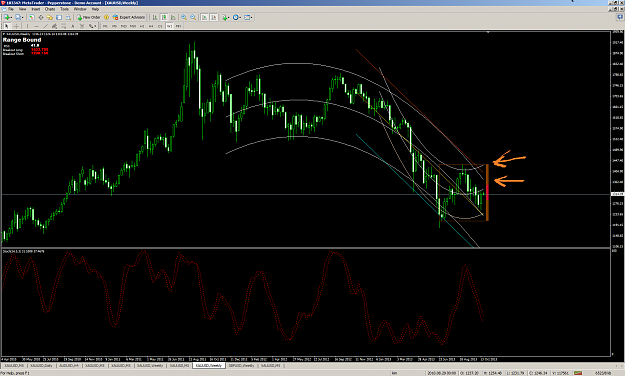Switch to the GBPUSD,Weekly chart tab
This screenshot has height=376, width=625.
(x=242, y=365)
